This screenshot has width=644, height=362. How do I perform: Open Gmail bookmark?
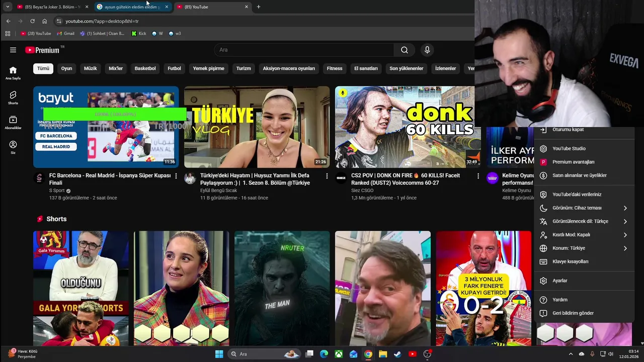[65, 33]
